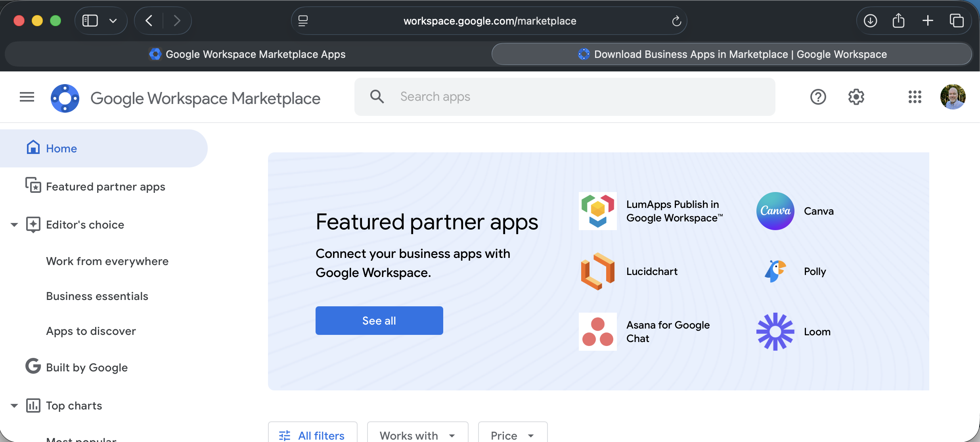Click the Safari sidebar toggle icon
The width and height of the screenshot is (980, 442).
90,21
